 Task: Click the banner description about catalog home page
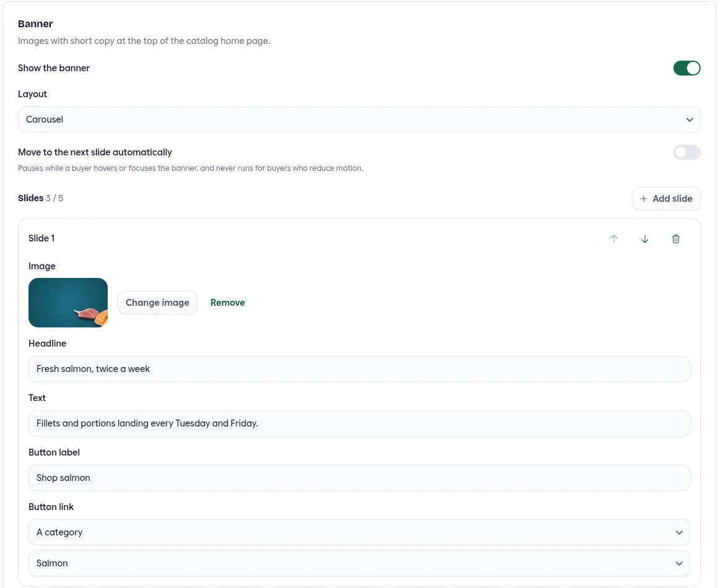144,41
